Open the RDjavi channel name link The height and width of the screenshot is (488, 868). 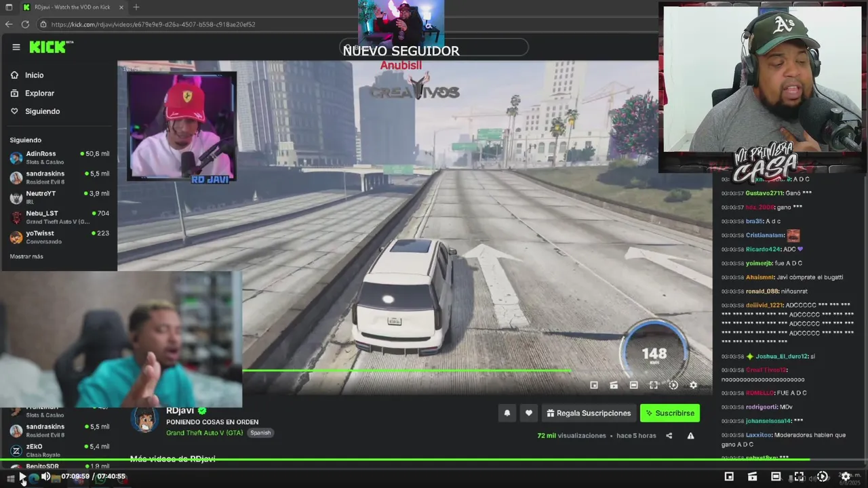coord(180,411)
